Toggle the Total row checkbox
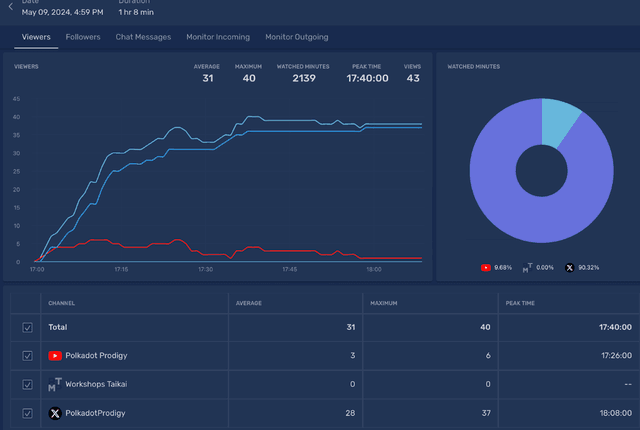The height and width of the screenshot is (430, 640). coord(27,328)
